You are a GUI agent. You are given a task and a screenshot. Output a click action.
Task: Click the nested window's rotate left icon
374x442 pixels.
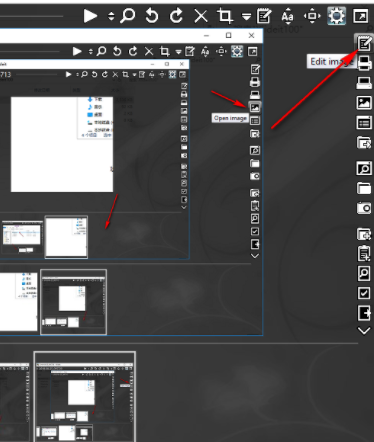[x=117, y=51]
